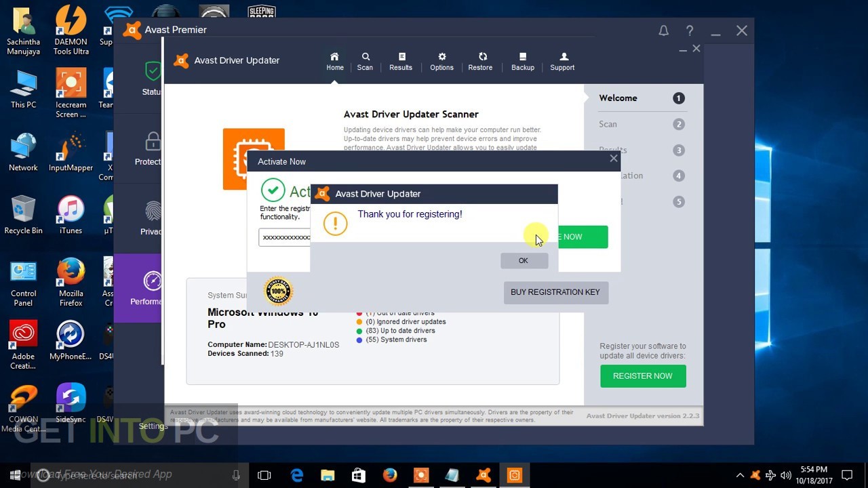The image size is (868, 488).
Task: Click 'Computer Name: DESKTOP-AJ1NL0S' text
Action: click(x=273, y=345)
